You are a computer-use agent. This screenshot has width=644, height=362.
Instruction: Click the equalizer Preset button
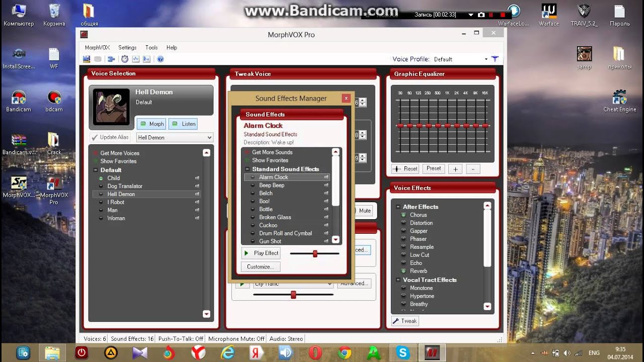pyautogui.click(x=434, y=169)
